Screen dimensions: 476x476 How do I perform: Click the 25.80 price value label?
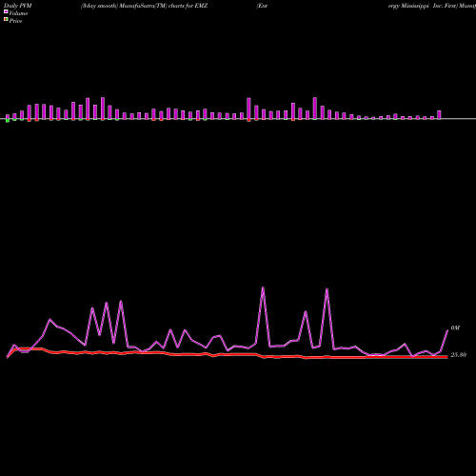459,355
